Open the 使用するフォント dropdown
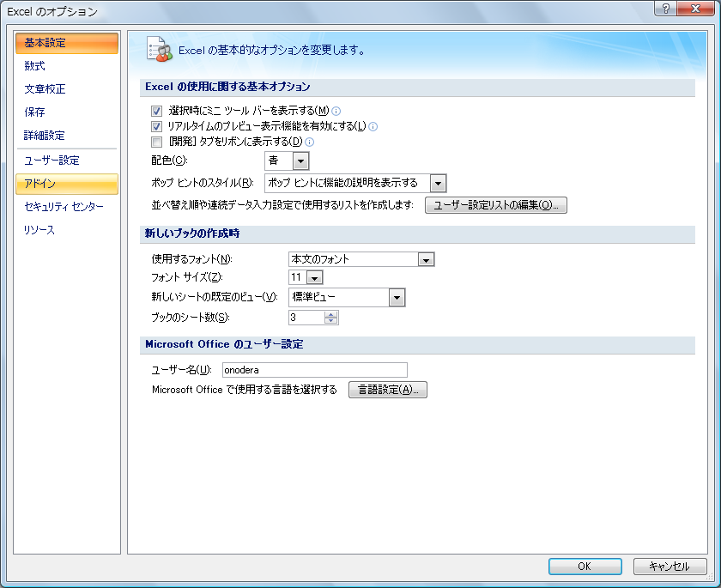 coord(426,260)
